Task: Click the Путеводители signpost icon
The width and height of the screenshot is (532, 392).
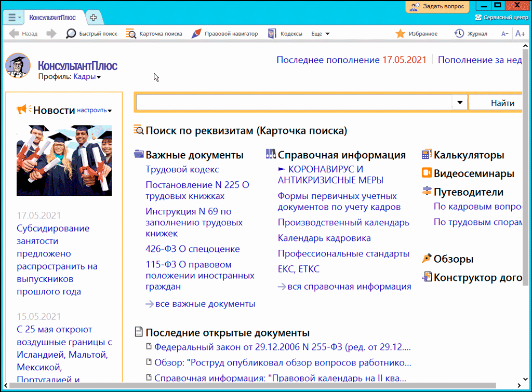Action: point(427,191)
